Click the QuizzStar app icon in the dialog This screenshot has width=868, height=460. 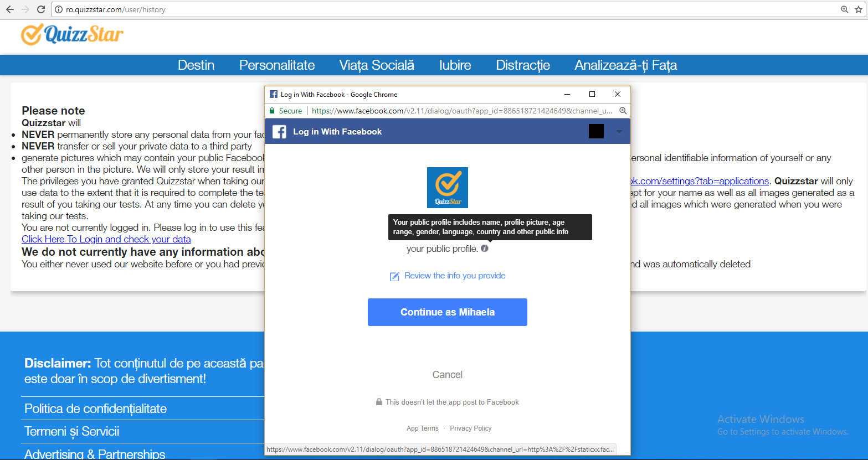coord(447,188)
